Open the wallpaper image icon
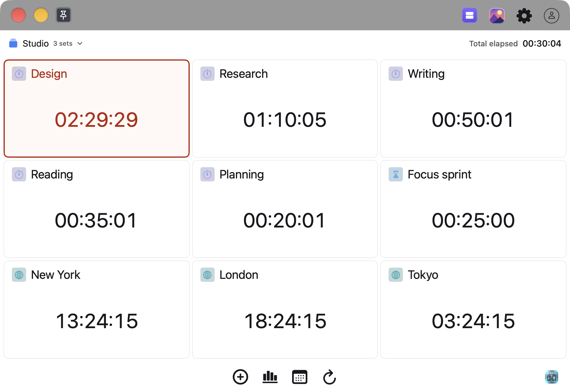570x392 pixels. [497, 15]
